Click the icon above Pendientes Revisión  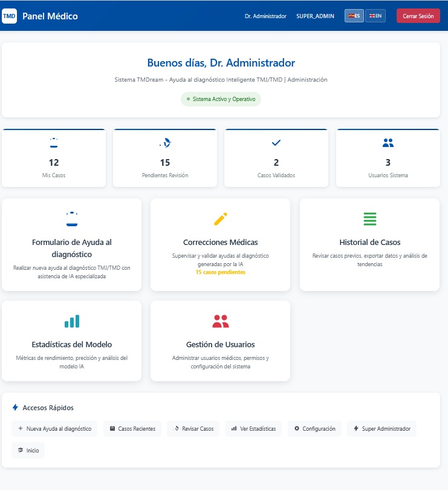tap(165, 143)
